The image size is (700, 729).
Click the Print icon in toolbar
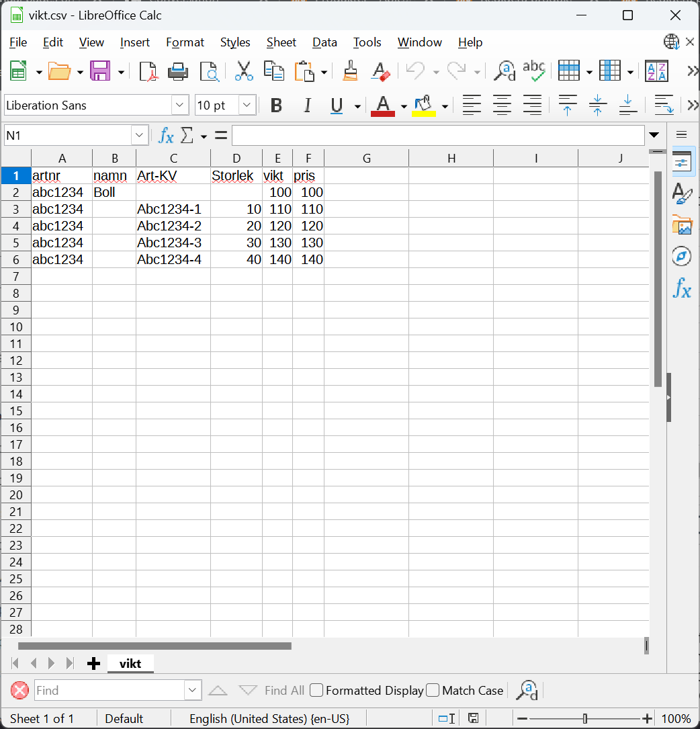click(x=178, y=71)
